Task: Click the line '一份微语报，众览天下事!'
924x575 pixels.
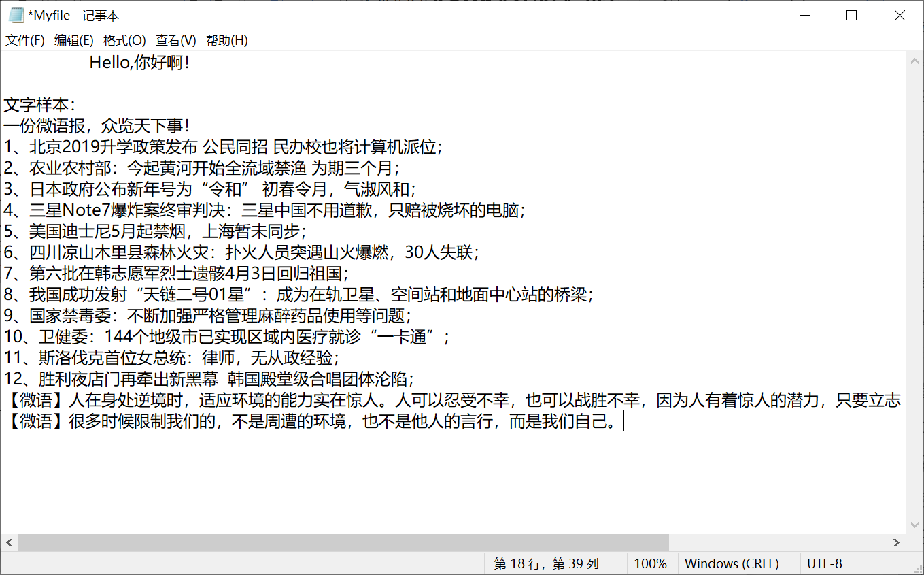Action: (x=97, y=126)
